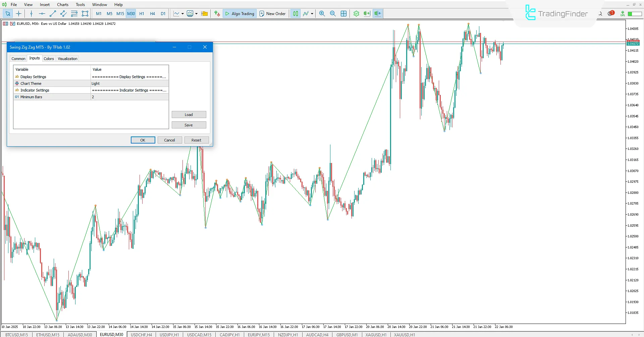Switch chart to candlestick display
Image resolution: width=644 pixels, height=337 pixels.
295,14
